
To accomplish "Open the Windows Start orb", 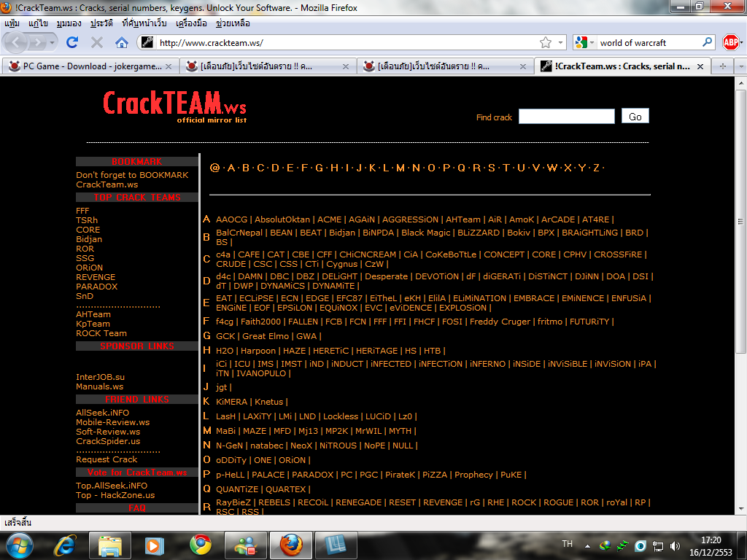I will [x=19, y=545].
